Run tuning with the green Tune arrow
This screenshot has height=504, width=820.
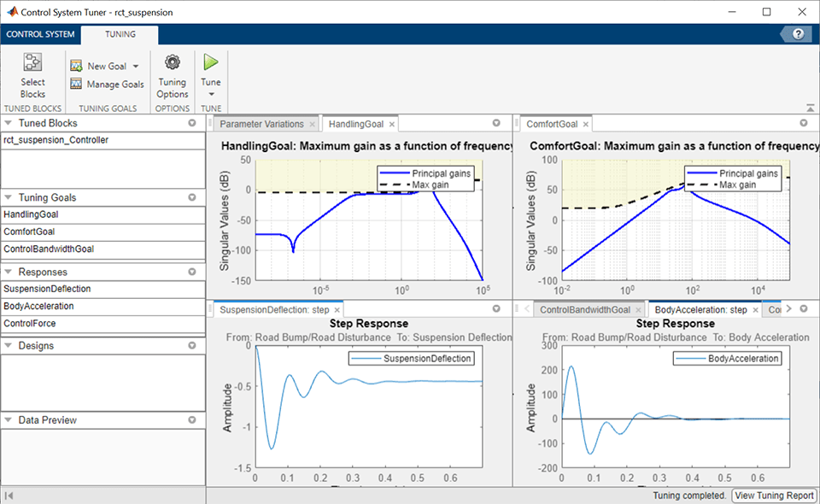[x=211, y=62]
